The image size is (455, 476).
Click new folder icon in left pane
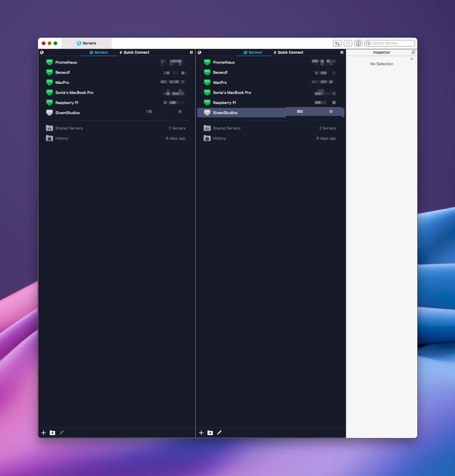tap(52, 432)
